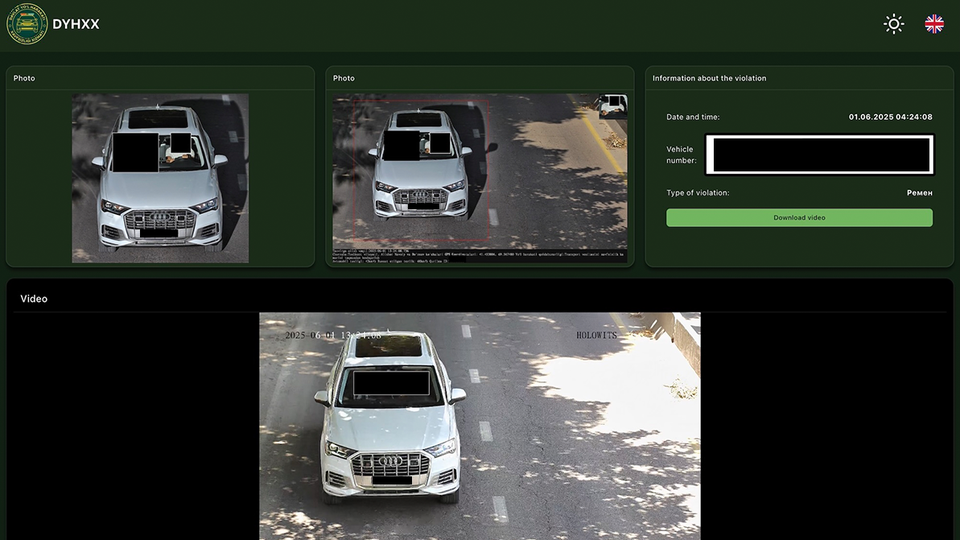Viewport: 960px width, 540px height.
Task: Click the Video section heading
Action: (x=34, y=299)
